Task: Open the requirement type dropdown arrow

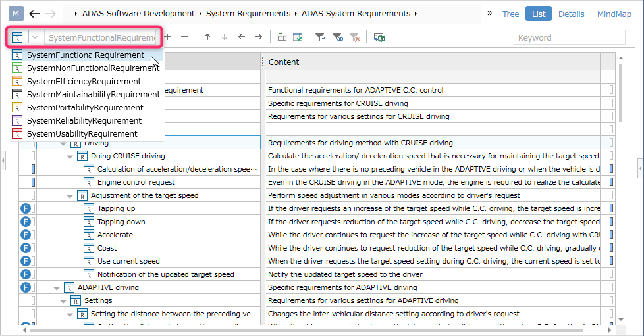Action: (35, 37)
